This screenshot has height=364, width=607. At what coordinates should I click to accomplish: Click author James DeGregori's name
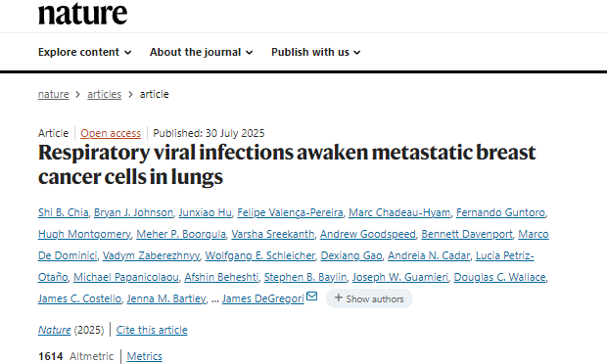click(x=262, y=298)
